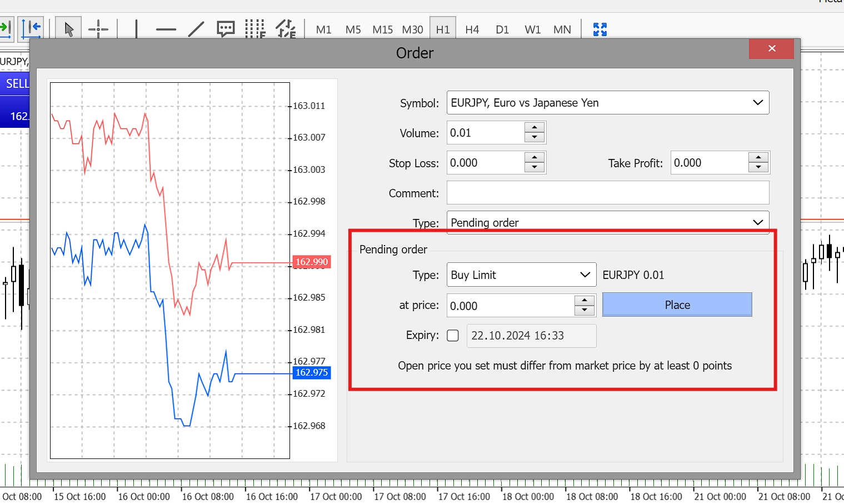Activate the crosshair tool
844x504 pixels.
98,29
